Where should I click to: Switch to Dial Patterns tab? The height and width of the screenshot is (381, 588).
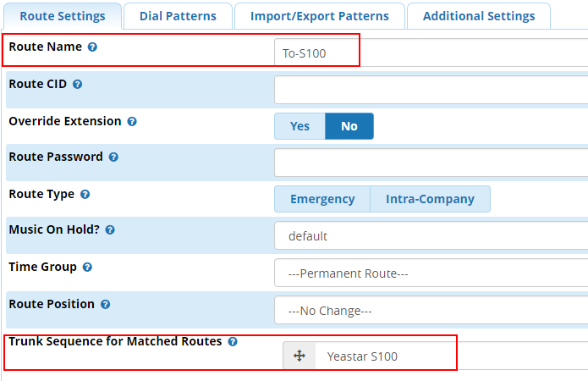(178, 16)
